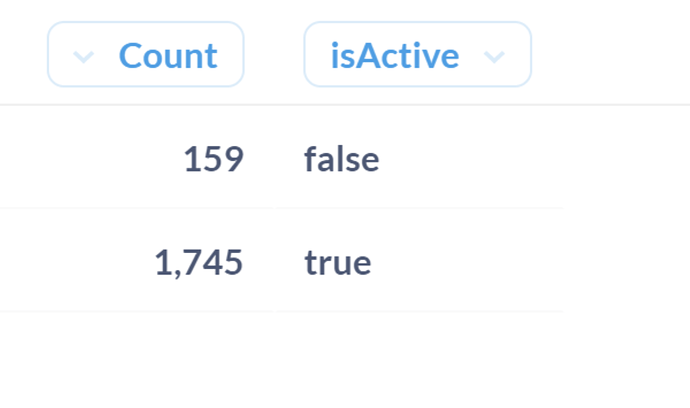The width and height of the screenshot is (690, 408).
Task: Select the cell showing 159
Action: coord(213,160)
